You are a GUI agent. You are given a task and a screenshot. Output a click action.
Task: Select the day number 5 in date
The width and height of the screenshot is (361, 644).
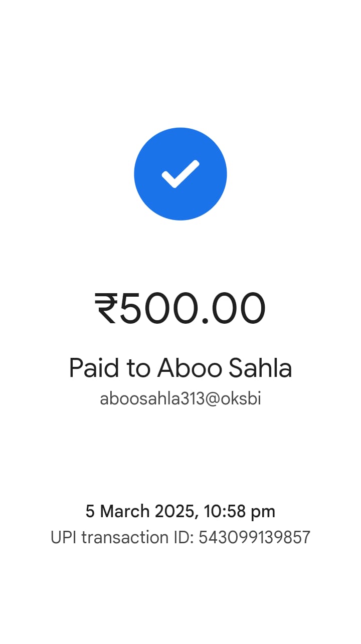click(x=90, y=511)
